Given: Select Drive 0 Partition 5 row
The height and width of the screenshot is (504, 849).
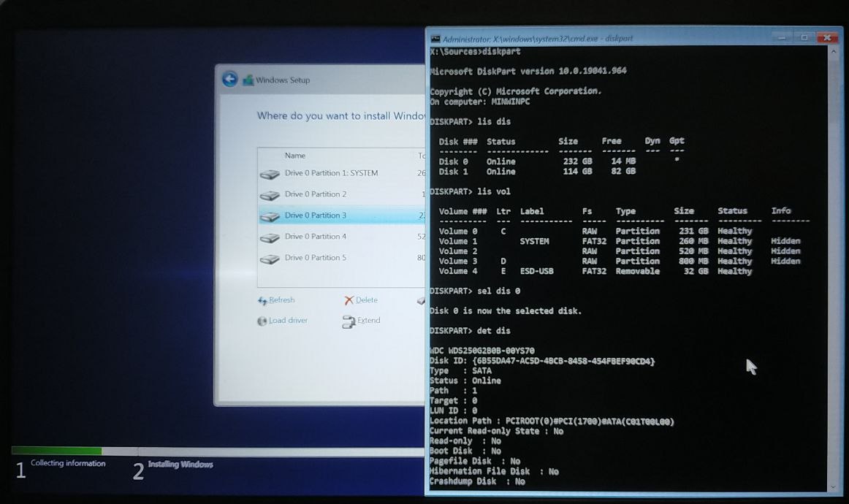Looking at the screenshot, I should pos(342,258).
